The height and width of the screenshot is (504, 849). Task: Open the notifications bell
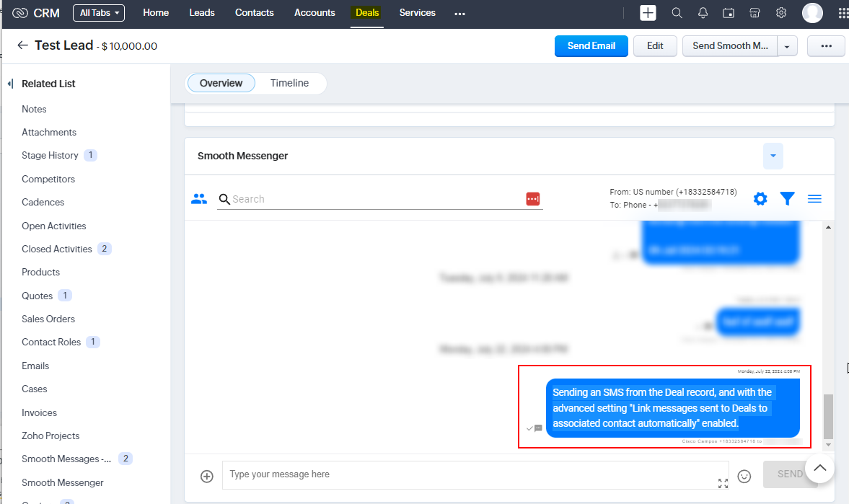(x=703, y=13)
